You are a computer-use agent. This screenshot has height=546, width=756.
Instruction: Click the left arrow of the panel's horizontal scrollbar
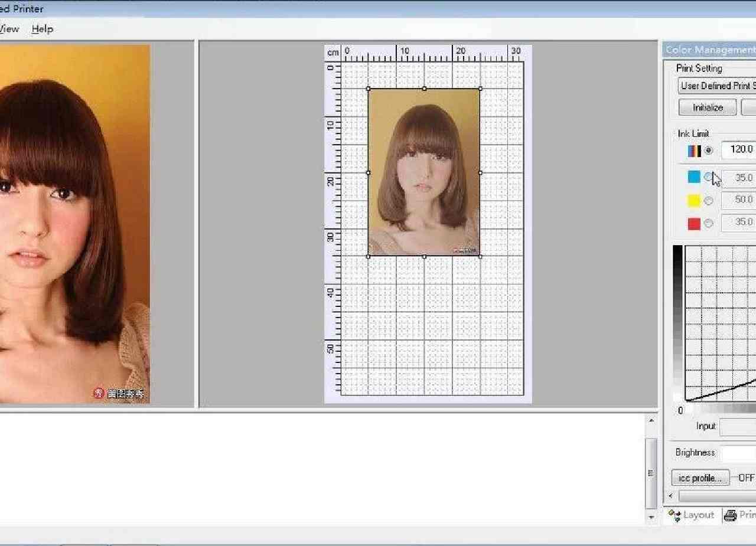click(671, 496)
